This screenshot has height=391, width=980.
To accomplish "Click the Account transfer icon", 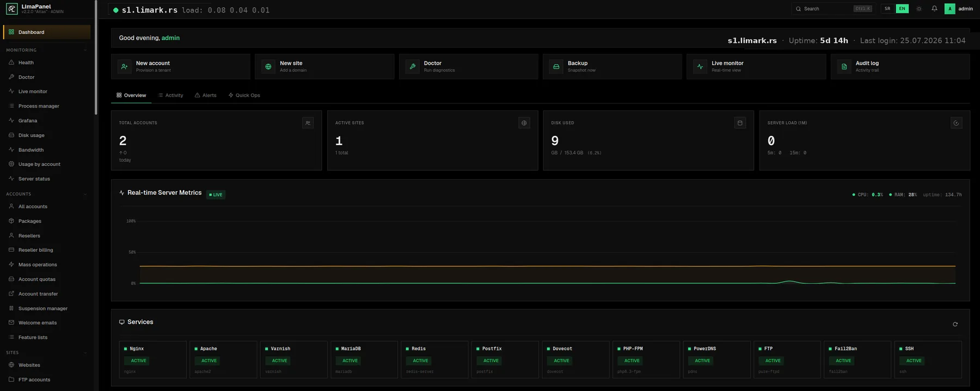I will [11, 294].
